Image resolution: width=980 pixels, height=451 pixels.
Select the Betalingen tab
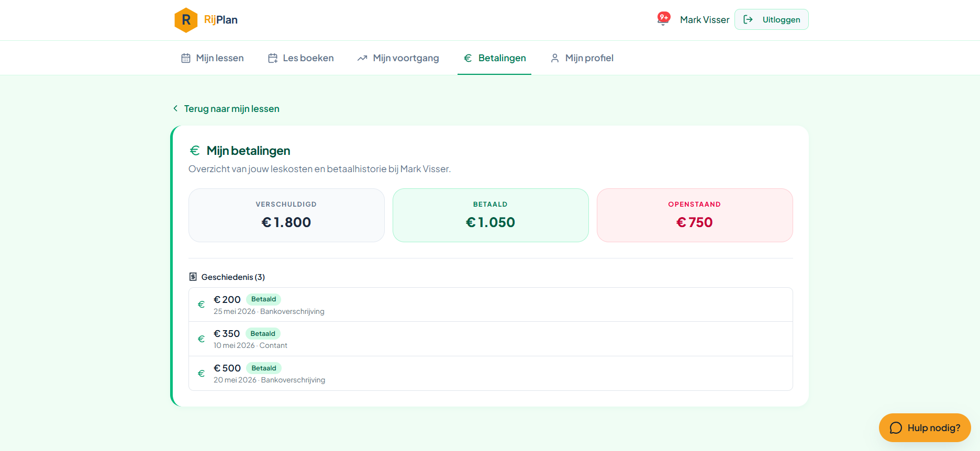coord(495,58)
